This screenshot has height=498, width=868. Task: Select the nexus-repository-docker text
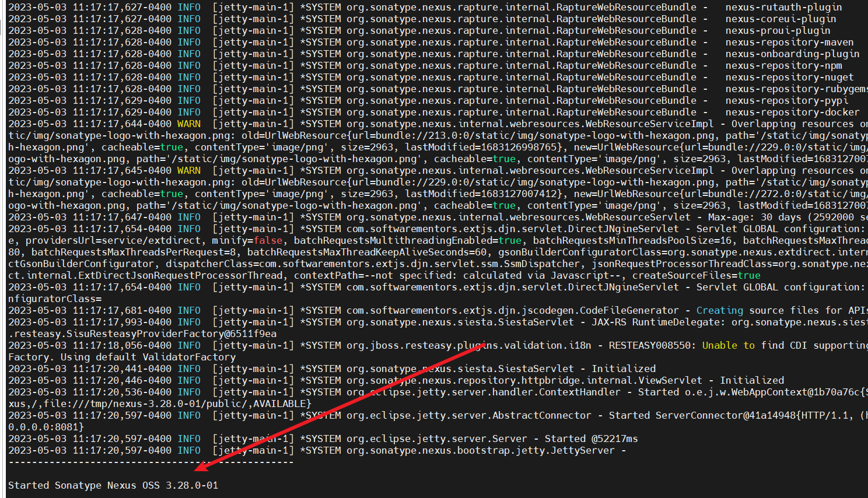point(792,112)
